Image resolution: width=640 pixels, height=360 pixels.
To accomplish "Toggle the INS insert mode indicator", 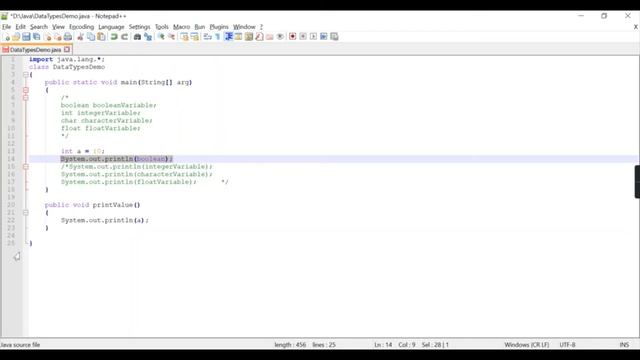I will (x=624, y=345).
